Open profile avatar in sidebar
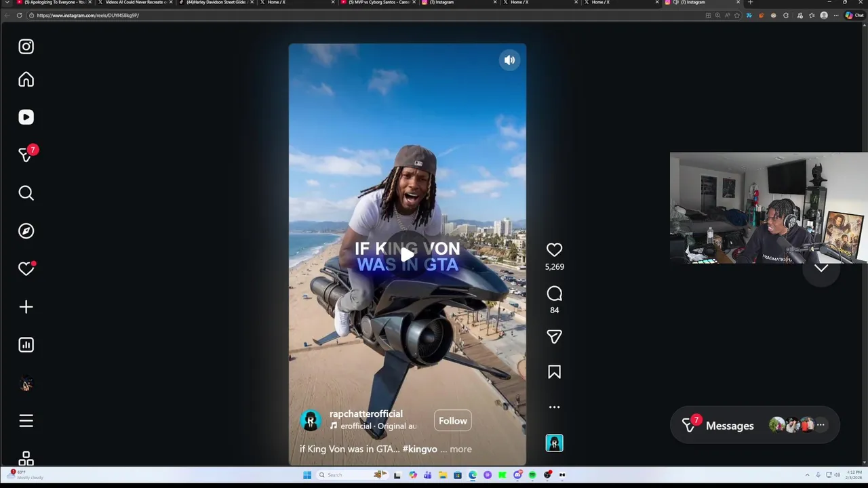This screenshot has width=868, height=488. point(26,384)
